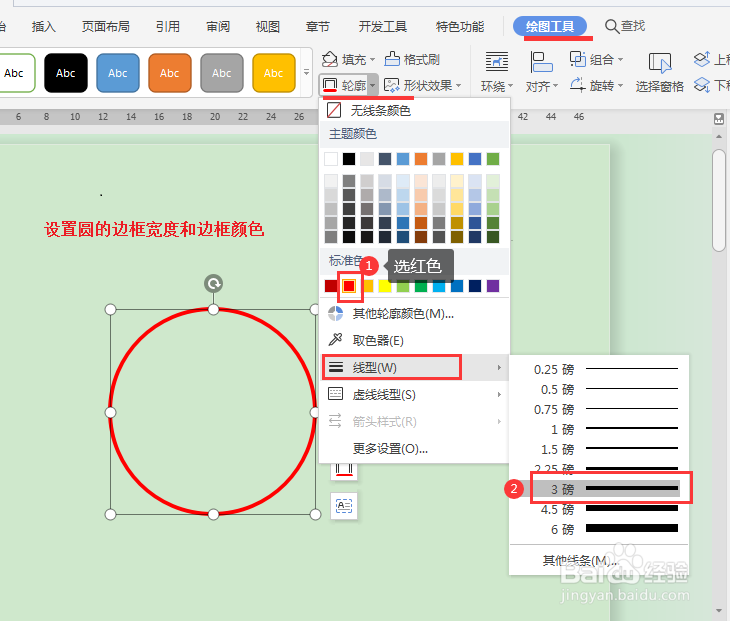The height and width of the screenshot is (621, 730).
Task: Apply the black Abc shape style
Action: [x=66, y=73]
